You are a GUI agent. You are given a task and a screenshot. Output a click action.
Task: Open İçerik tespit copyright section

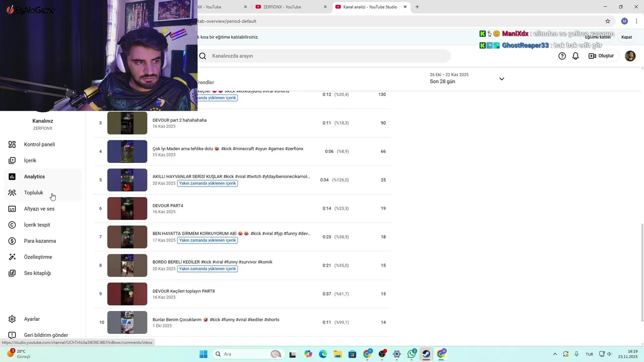[x=43, y=225]
